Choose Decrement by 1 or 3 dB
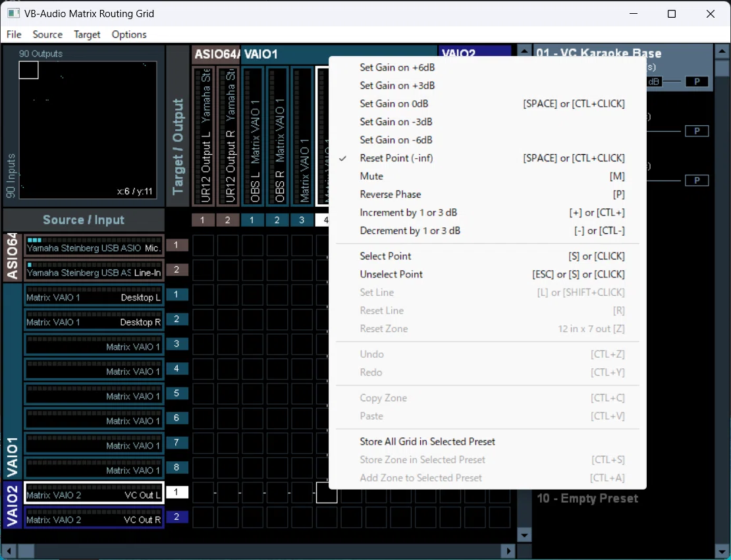This screenshot has width=731, height=560. 487,231
